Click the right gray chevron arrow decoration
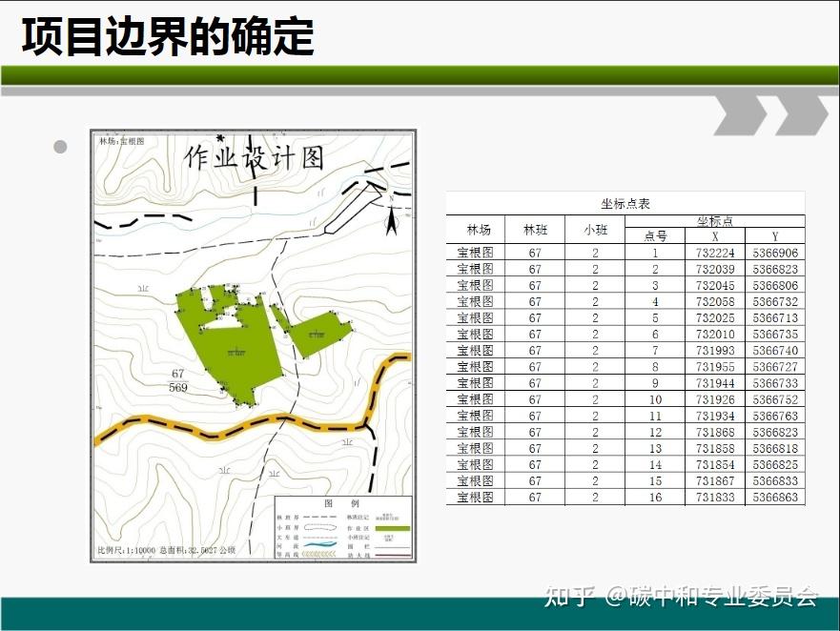Image resolution: width=840 pixels, height=631 pixels. click(802, 115)
